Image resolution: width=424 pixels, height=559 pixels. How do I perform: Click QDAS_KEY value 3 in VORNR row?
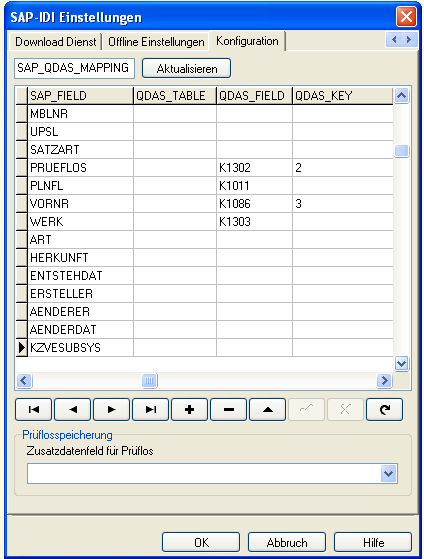(x=343, y=204)
